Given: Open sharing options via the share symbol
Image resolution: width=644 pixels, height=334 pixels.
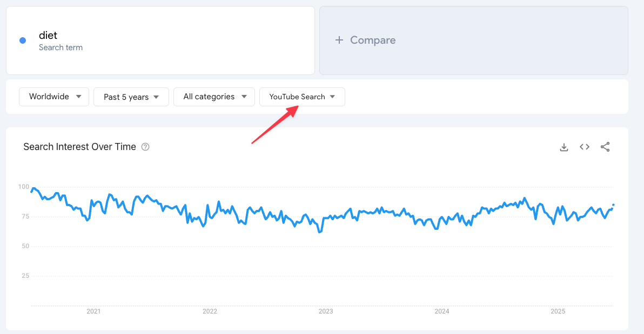Looking at the screenshot, I should click(x=605, y=146).
